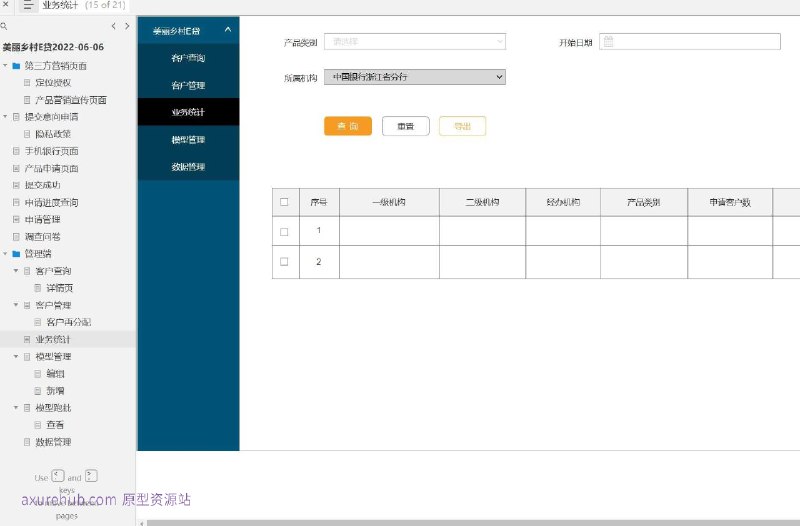Open the 详情页 page in sitemap
The width and height of the screenshot is (800, 526).
60,288
